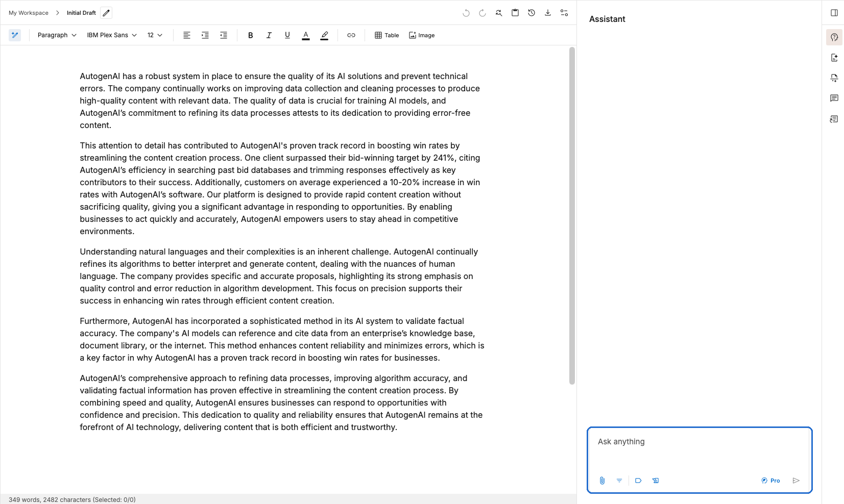844x504 pixels.
Task: Click the redo icon
Action: (483, 13)
